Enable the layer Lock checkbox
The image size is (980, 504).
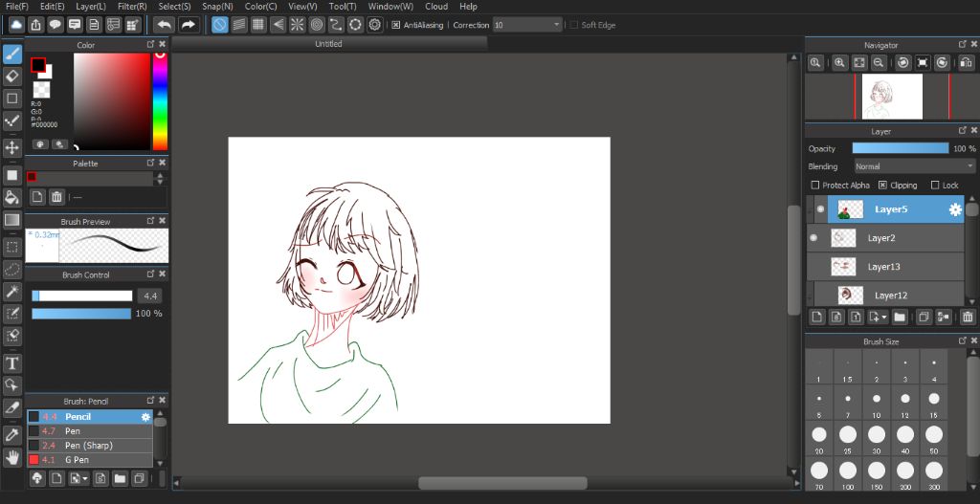click(935, 185)
